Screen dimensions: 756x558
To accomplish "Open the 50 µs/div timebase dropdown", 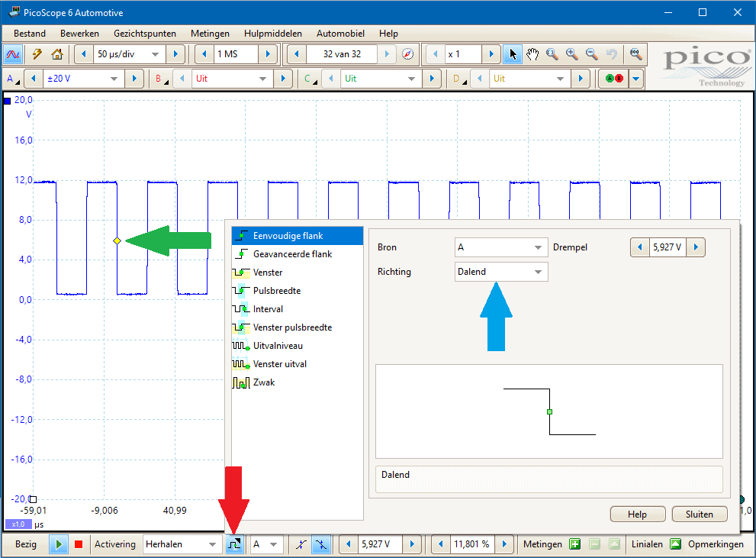I will (155, 54).
